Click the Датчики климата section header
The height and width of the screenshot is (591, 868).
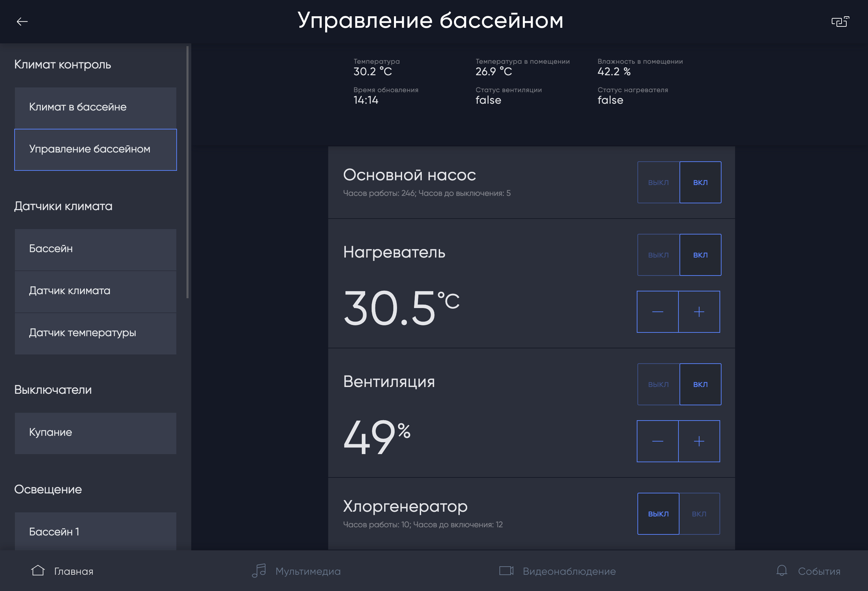coord(63,206)
